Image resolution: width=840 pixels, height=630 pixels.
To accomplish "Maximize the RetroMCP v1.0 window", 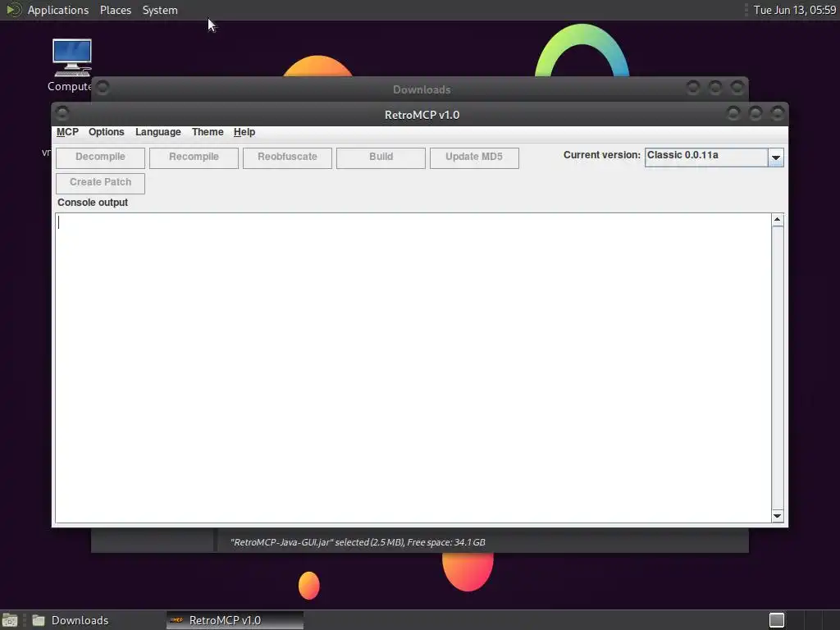I will (x=756, y=113).
